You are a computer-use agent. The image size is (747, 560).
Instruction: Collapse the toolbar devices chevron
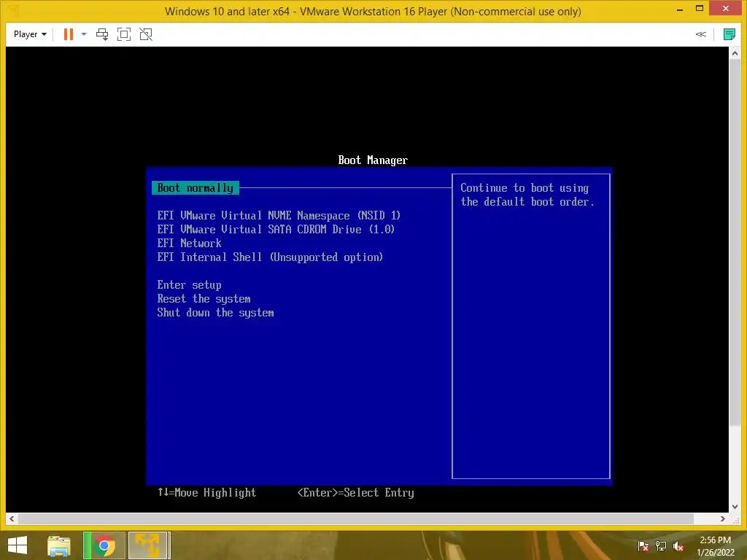[x=701, y=34]
